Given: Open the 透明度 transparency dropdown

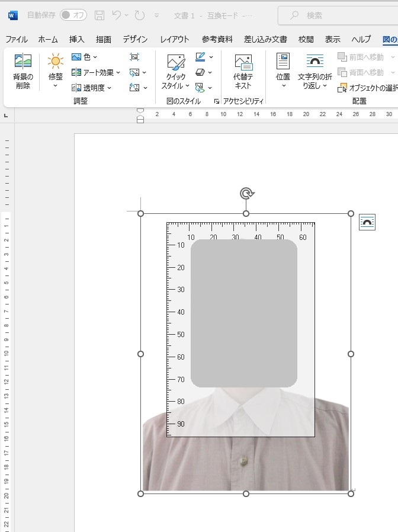Looking at the screenshot, I should [92, 88].
